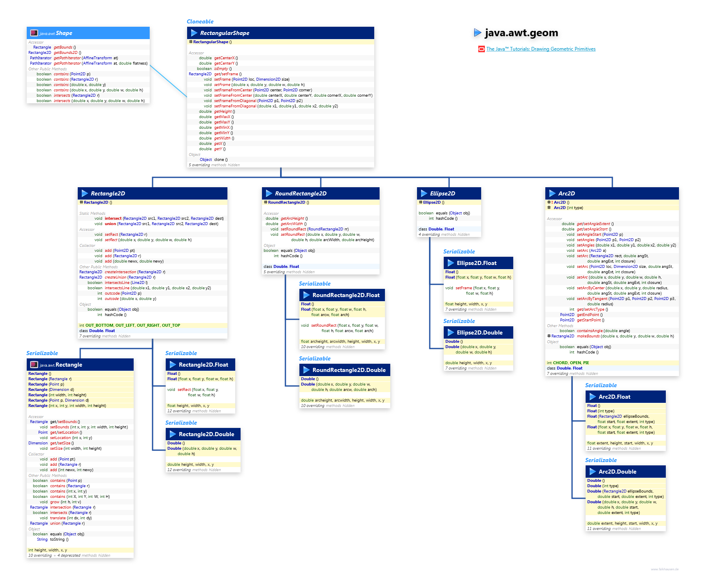Click the java.awt.Rectangle class icon
702x588 pixels.
[34, 365]
